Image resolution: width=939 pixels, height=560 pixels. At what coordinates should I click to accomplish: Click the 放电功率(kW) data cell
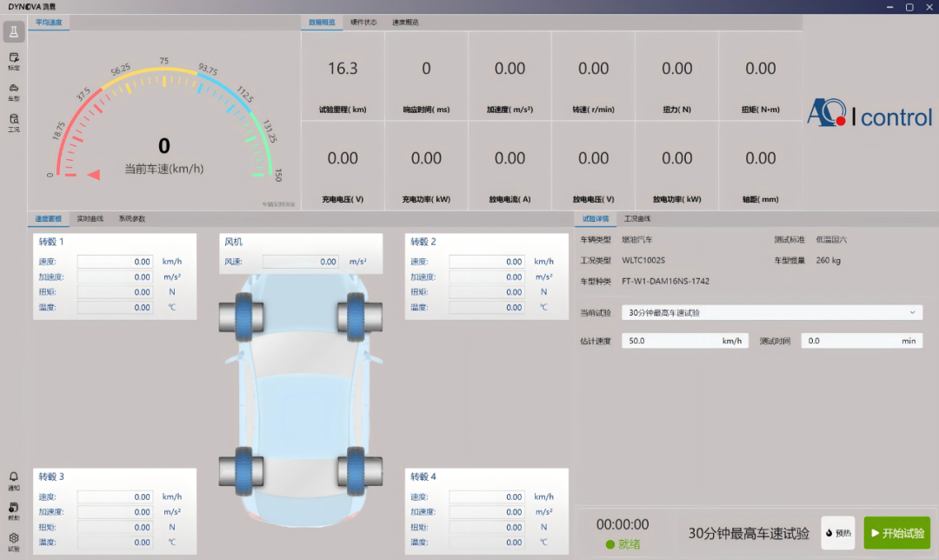[676, 166]
